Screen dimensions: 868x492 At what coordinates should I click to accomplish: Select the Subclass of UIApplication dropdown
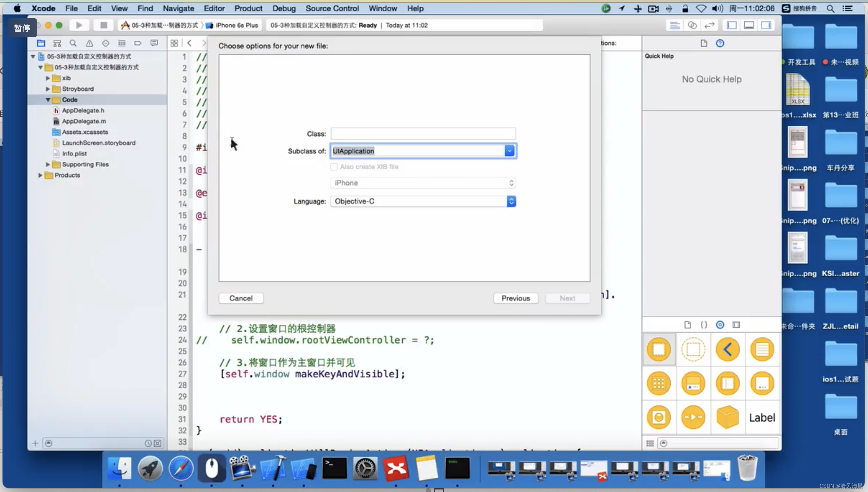pyautogui.click(x=423, y=150)
